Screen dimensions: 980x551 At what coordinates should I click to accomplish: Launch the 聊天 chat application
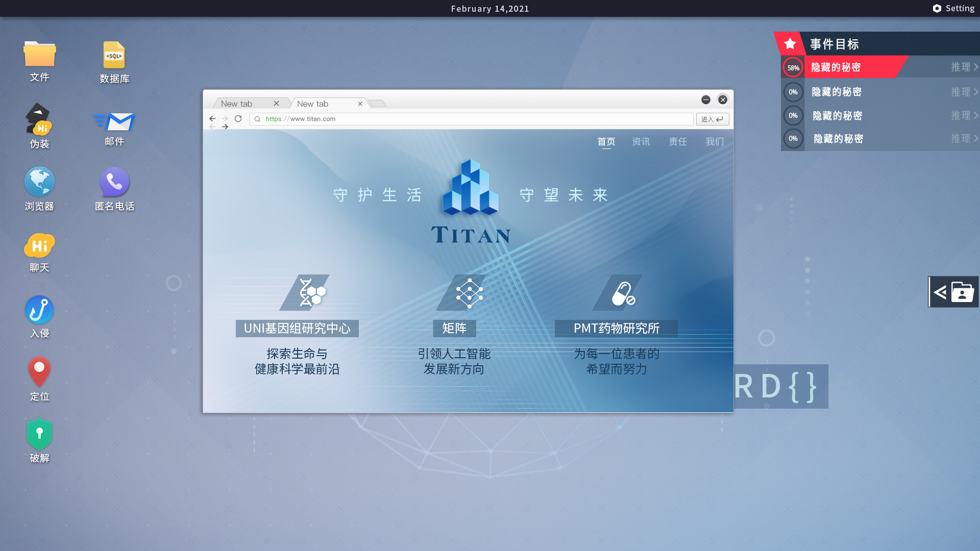(39, 246)
